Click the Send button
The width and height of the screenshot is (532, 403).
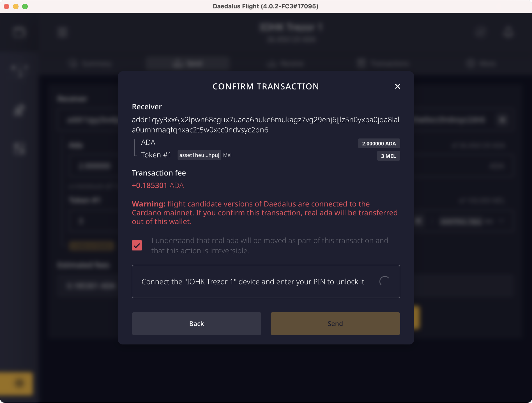tap(335, 323)
